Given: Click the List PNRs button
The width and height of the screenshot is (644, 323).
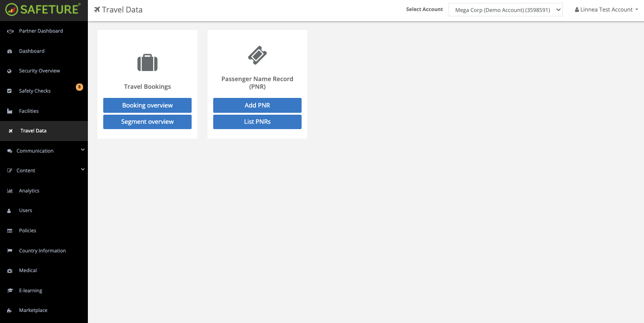Looking at the screenshot, I should pos(257,122).
